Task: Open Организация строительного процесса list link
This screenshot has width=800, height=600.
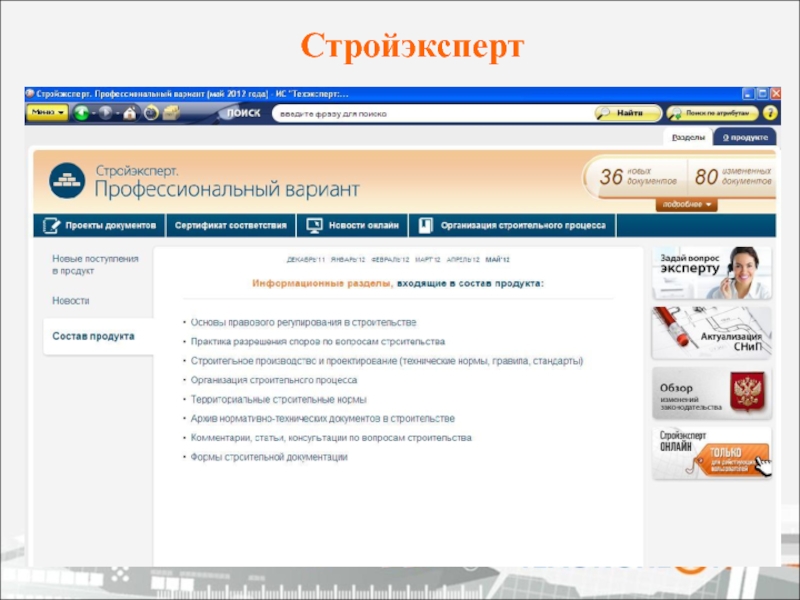Action: click(x=273, y=380)
